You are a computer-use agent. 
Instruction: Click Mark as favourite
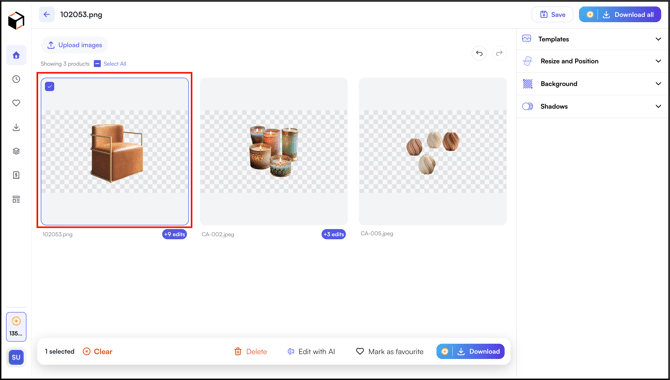[x=390, y=351]
